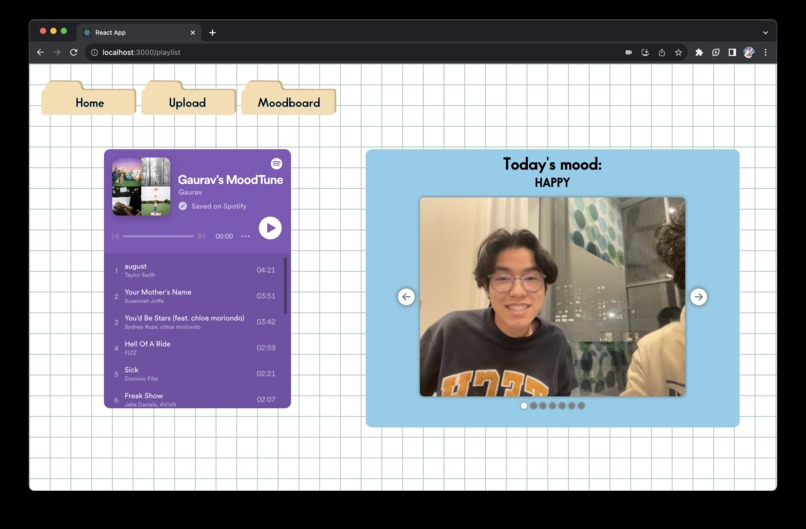Select the second carousel dot
The height and width of the screenshot is (529, 806).
(x=534, y=406)
